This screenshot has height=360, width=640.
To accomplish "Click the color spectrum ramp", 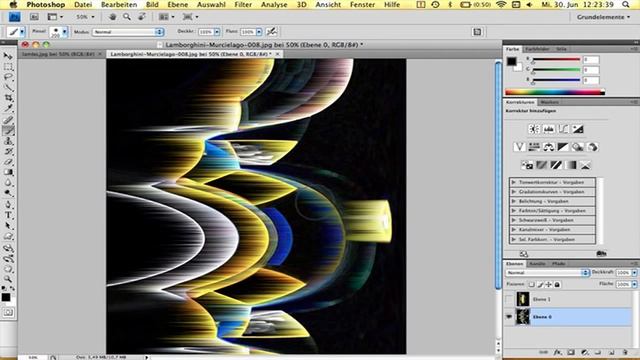I will 555,92.
